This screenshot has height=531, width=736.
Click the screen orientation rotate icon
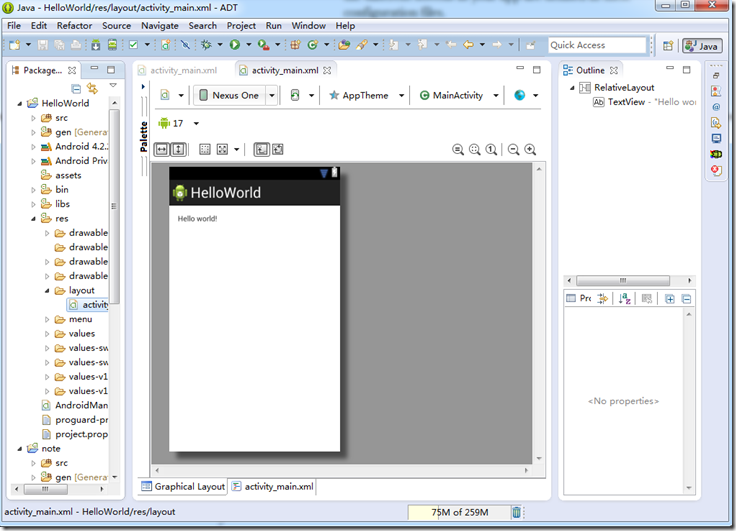tap(295, 95)
